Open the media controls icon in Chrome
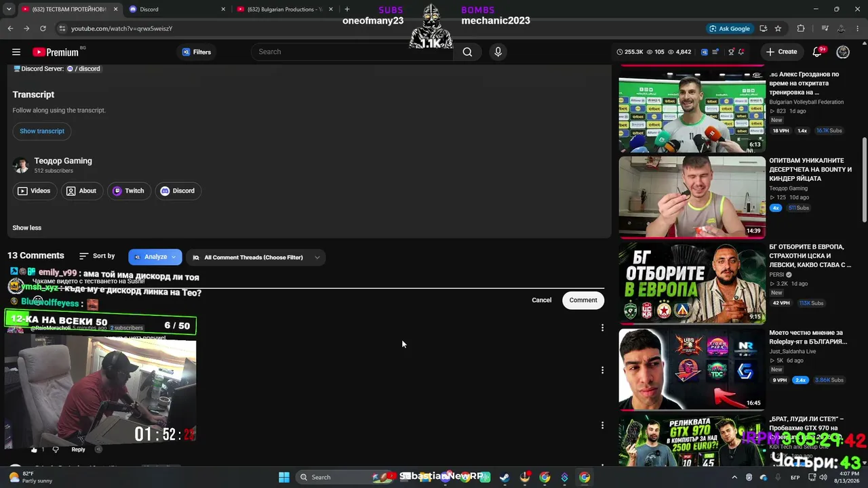The image size is (868, 488). point(825,28)
